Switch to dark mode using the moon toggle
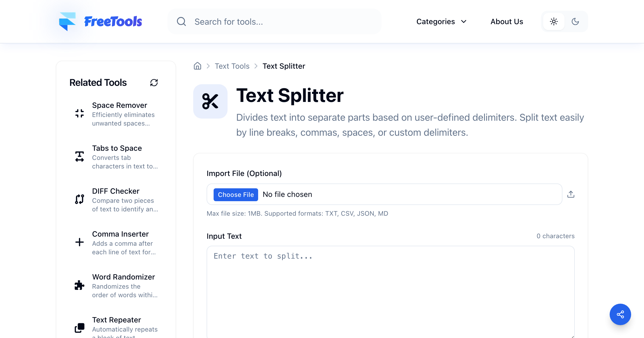 coord(575,21)
